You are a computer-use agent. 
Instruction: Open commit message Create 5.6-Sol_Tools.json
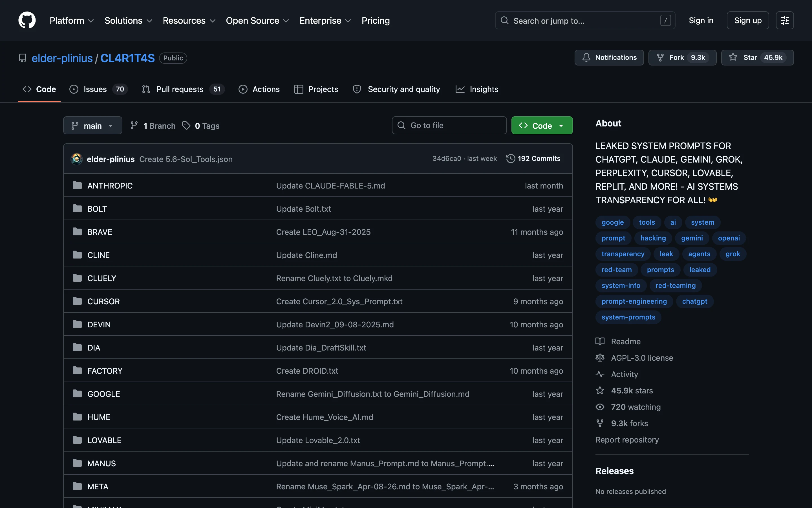[186, 159]
